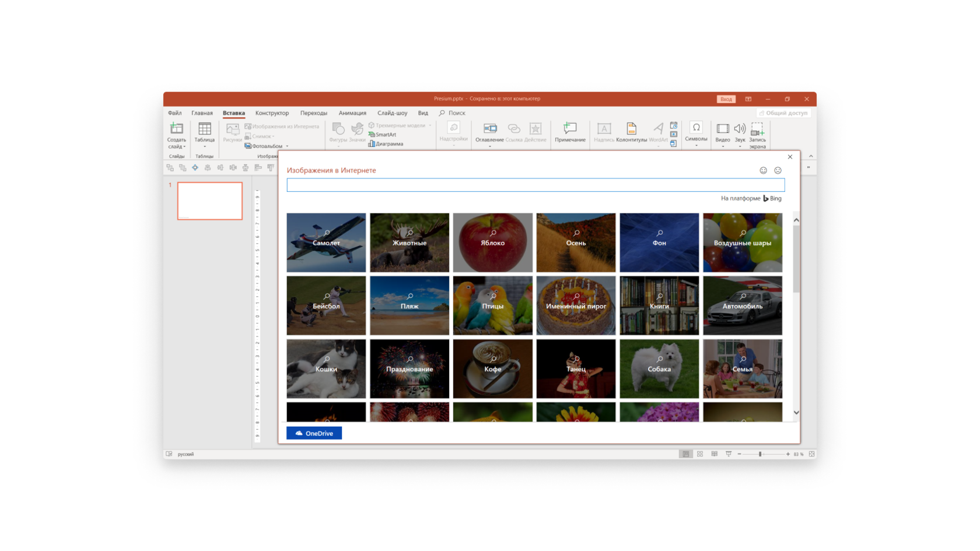
Task: Click the Фигуры shapes icon
Action: [x=338, y=128]
